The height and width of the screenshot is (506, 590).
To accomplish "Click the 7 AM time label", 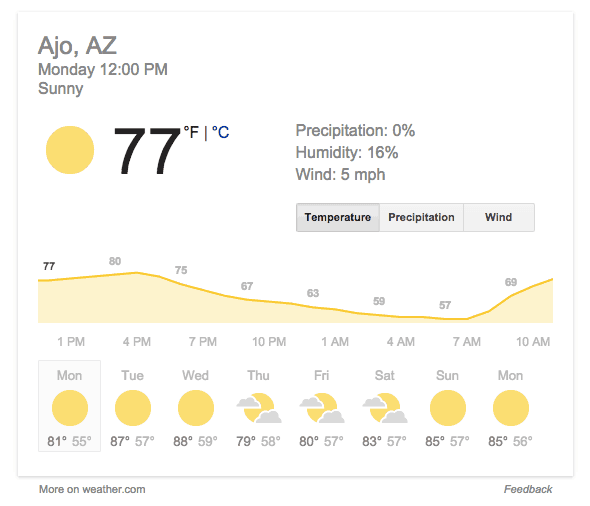I will pos(467,342).
